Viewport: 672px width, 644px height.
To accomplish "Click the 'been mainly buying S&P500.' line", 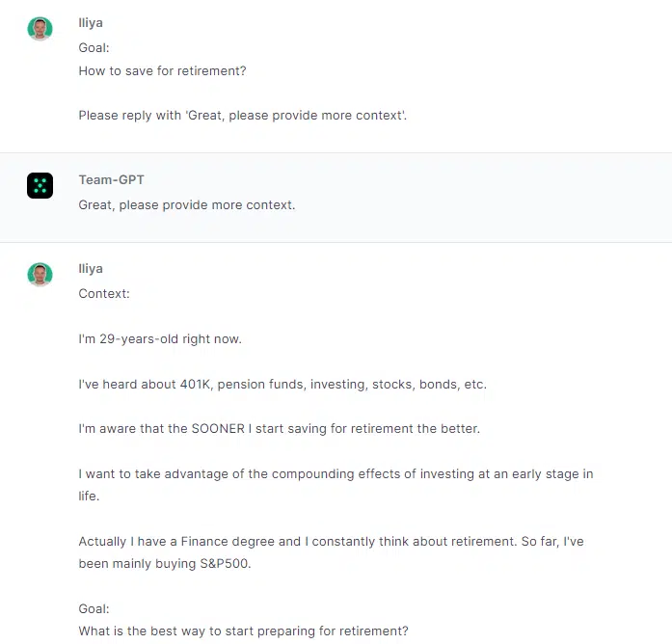I will coord(165,563).
